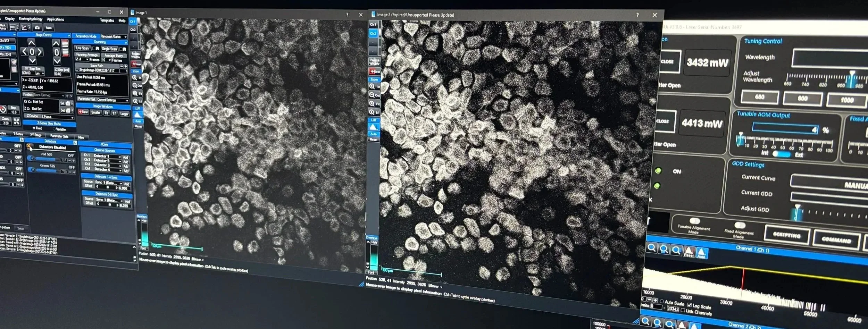Set wavelength preset 800 in laser window
The height and width of the screenshot is (329, 868).
(x=802, y=99)
